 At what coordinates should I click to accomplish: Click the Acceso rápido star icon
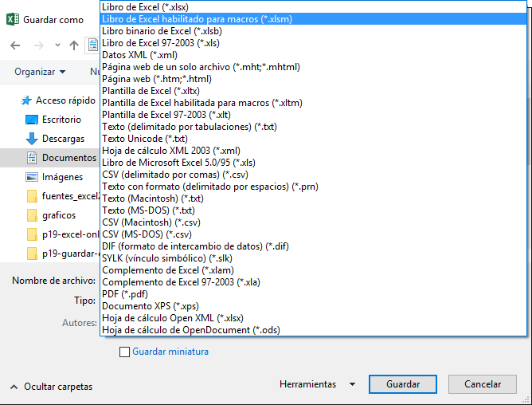click(x=26, y=100)
